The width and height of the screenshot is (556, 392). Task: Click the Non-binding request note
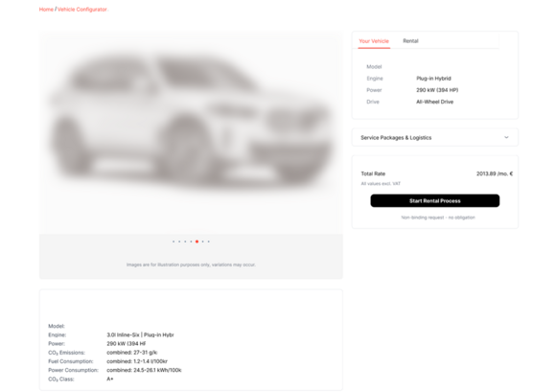coord(438,218)
